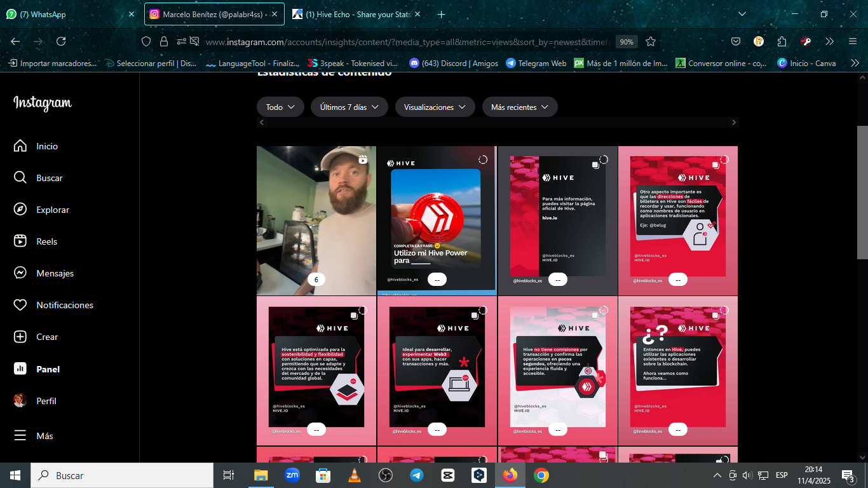Open VLC media player from taskbar
This screenshot has width=868, height=488.
tap(355, 475)
